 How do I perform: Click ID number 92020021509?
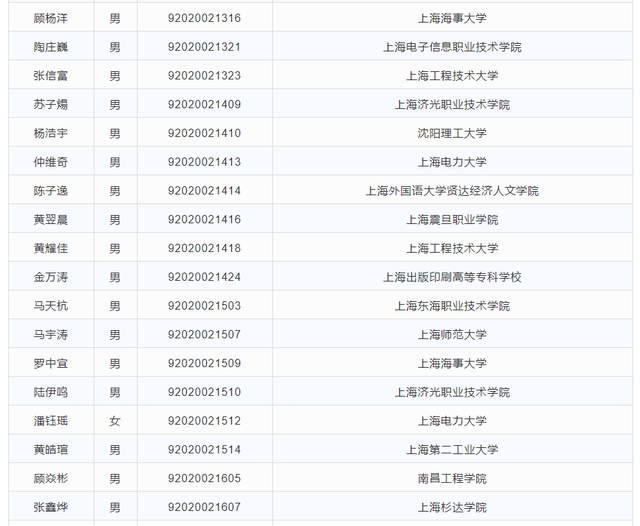tap(204, 364)
